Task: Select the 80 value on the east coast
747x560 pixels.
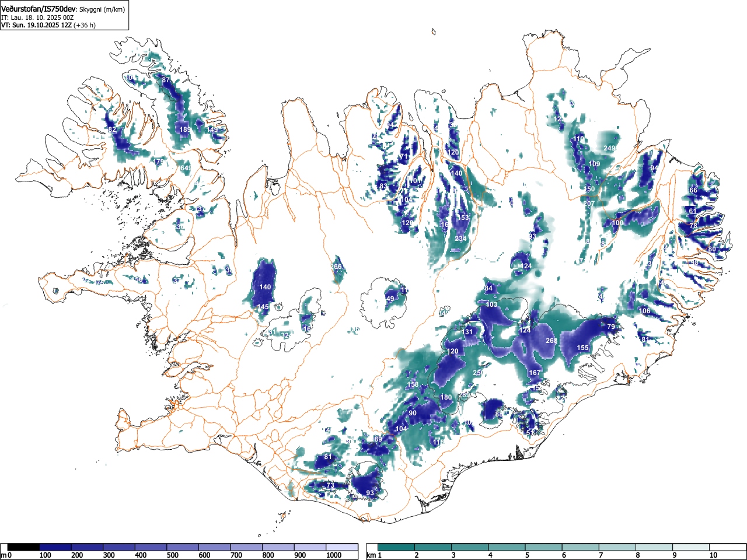Action: click(x=711, y=249)
